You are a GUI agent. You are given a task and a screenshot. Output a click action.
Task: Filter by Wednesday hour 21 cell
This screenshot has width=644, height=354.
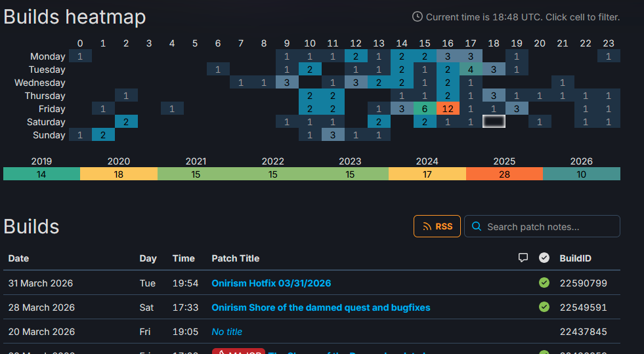(563, 83)
